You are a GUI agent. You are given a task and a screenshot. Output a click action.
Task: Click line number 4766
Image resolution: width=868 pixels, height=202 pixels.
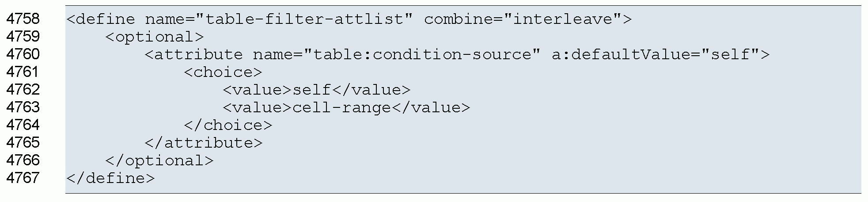(23, 160)
